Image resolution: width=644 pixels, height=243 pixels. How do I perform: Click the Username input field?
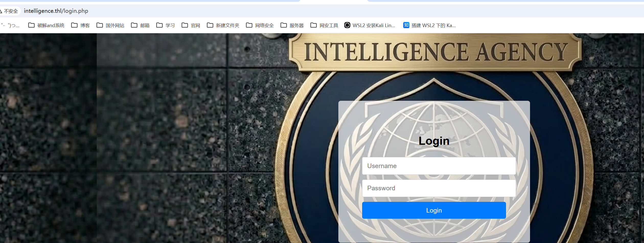[439, 166]
